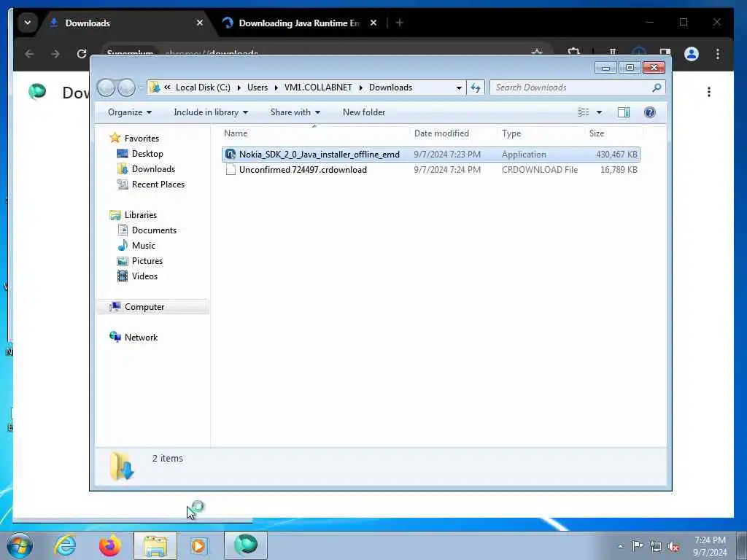Viewport: 747px width, 560px height.
Task: Click the change view icon in Explorer toolbar
Action: point(583,112)
